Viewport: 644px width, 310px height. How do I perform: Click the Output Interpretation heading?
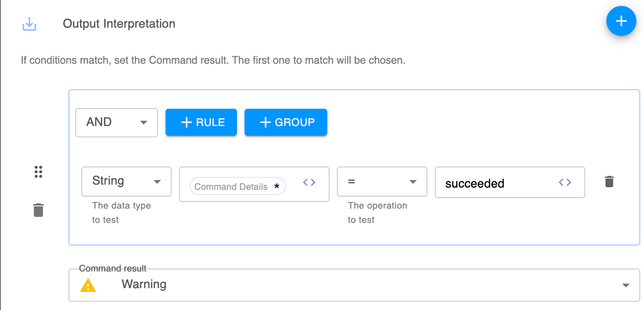[119, 24]
